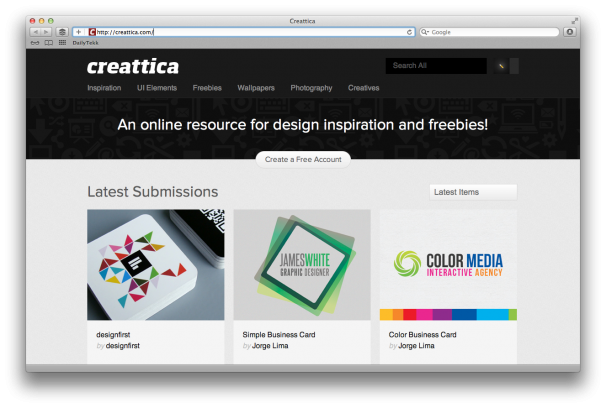Image resolution: width=606 pixels, height=408 pixels.
Task: Click the Latest Submissions heading
Action: coord(153,192)
